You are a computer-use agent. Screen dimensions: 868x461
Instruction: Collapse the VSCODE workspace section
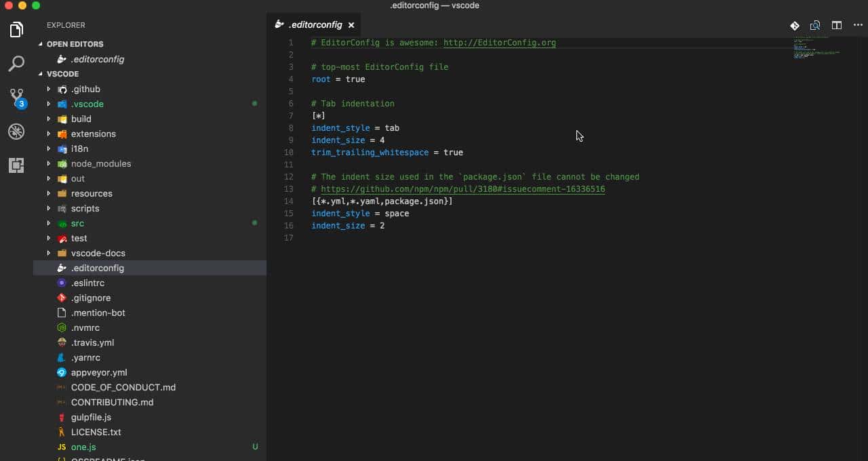61,74
